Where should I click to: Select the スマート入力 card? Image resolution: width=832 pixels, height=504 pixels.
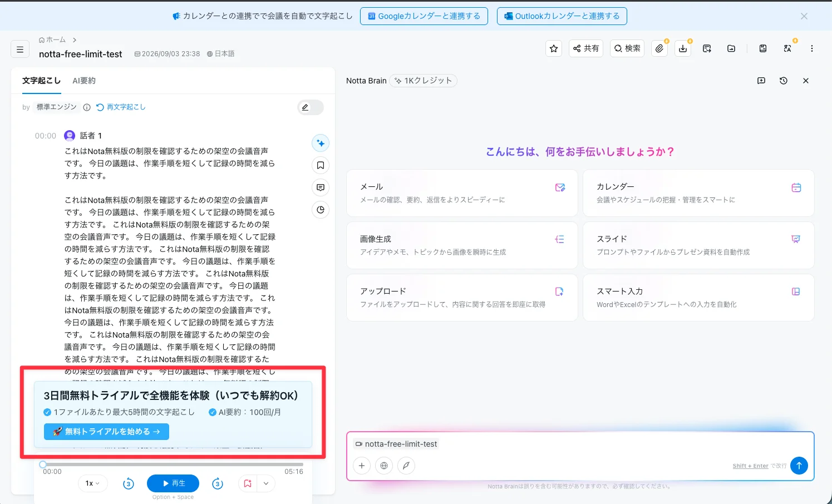(x=698, y=298)
